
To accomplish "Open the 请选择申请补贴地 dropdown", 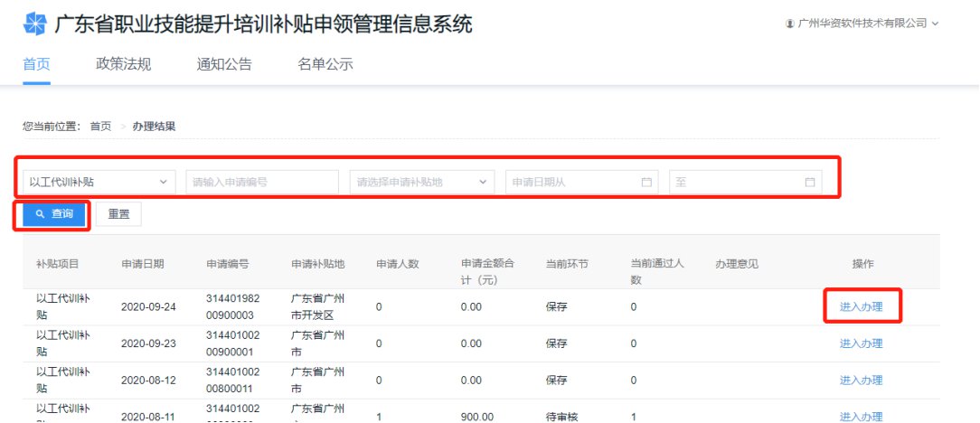I will [421, 182].
